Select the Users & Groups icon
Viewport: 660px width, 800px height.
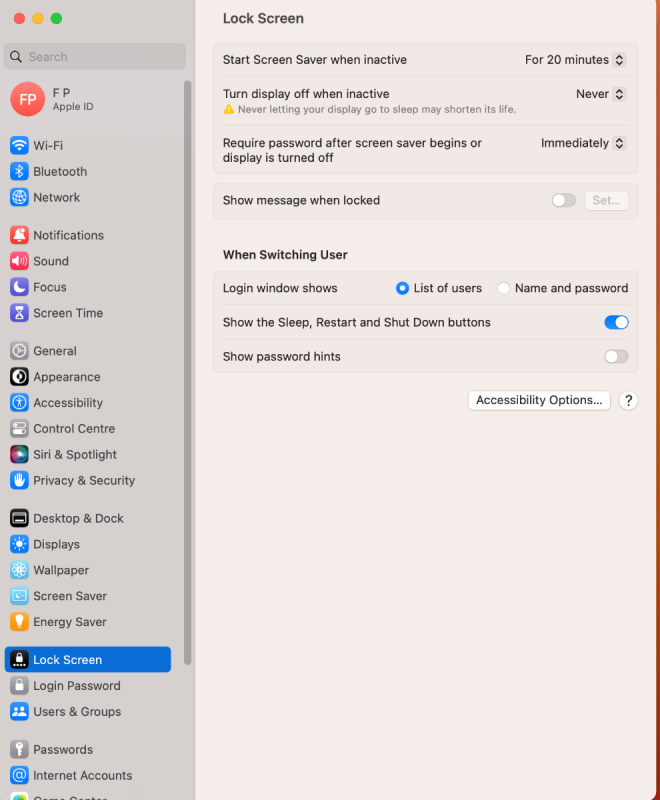pyautogui.click(x=19, y=712)
